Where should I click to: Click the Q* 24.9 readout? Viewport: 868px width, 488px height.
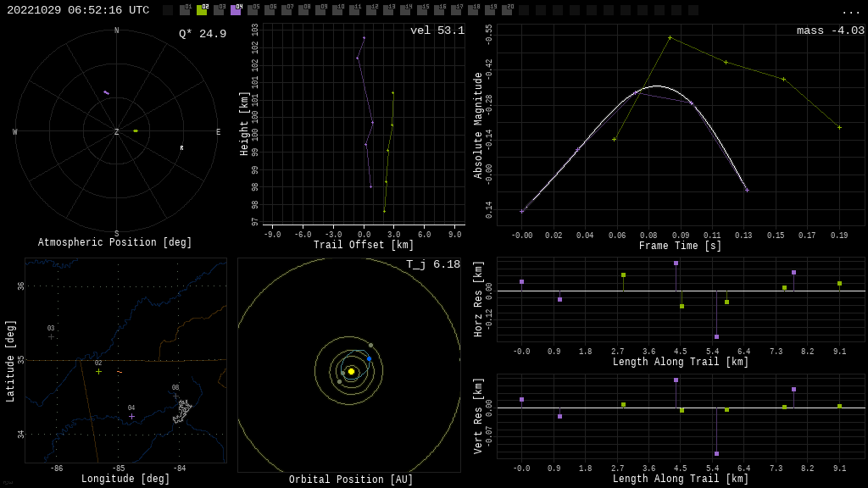(203, 34)
